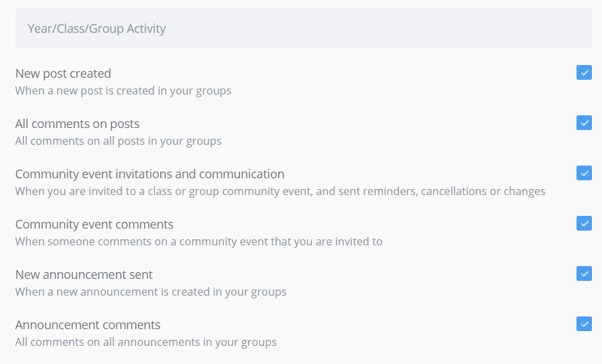The image size is (602, 364).
Task: Click description 'When a new post is created in your groups'
Action: 123,91
